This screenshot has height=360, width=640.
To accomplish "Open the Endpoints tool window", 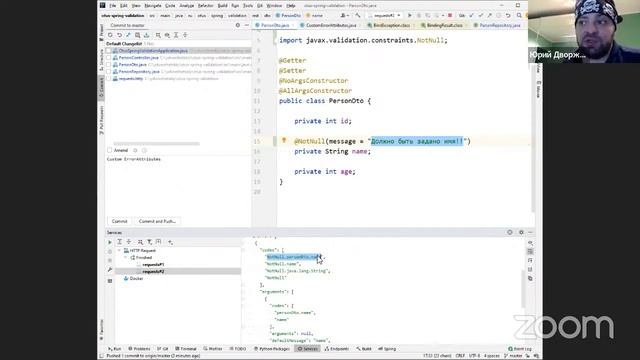I will (337, 349).
